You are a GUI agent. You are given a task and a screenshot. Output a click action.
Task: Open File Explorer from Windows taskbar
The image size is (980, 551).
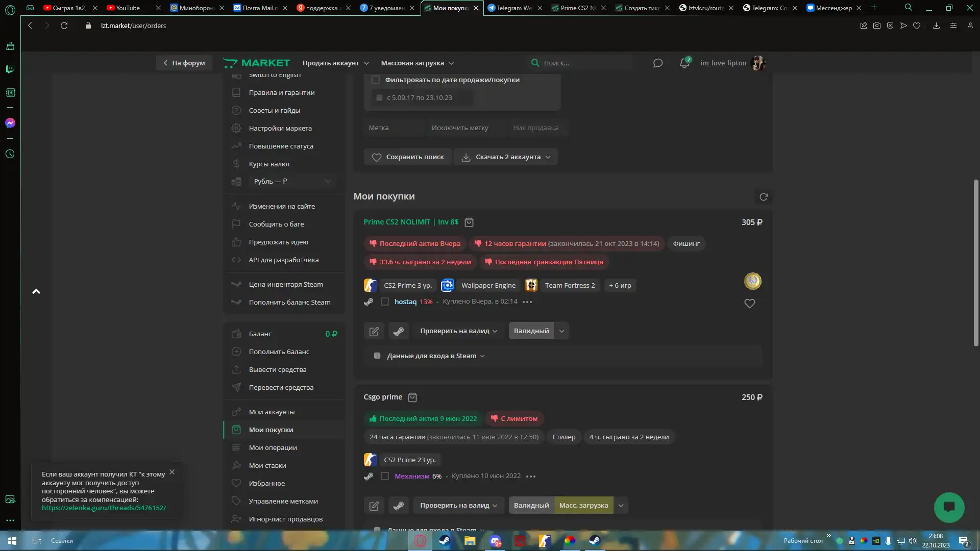[470, 541]
